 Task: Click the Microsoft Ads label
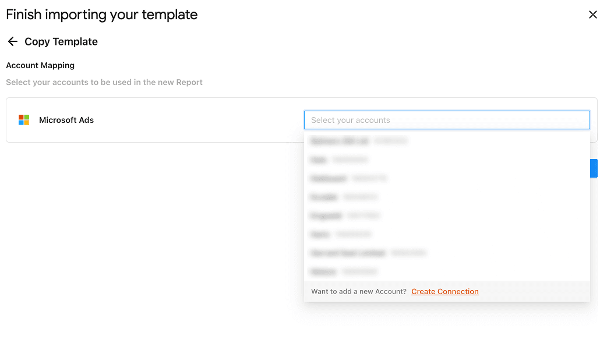point(66,120)
